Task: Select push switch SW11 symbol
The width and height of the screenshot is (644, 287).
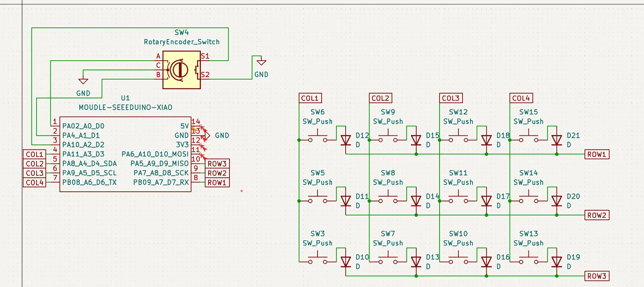Action: (458, 197)
